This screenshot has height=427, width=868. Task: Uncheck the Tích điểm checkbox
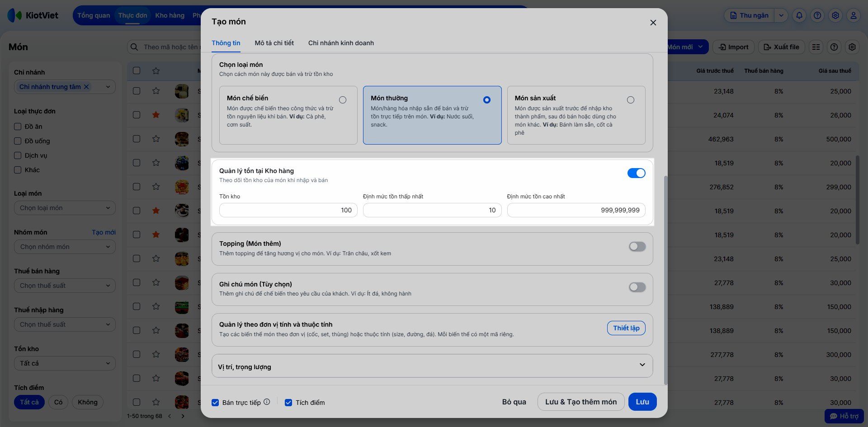click(x=288, y=403)
